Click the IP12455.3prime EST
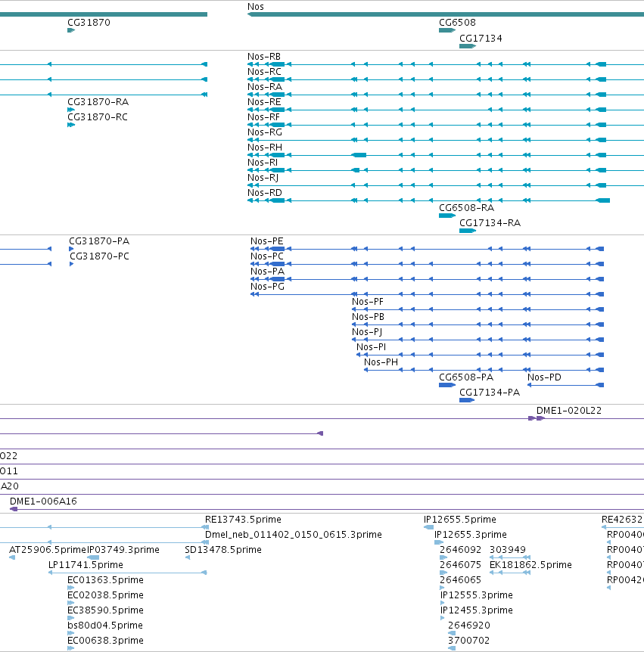The image size is (644, 652). [476, 610]
